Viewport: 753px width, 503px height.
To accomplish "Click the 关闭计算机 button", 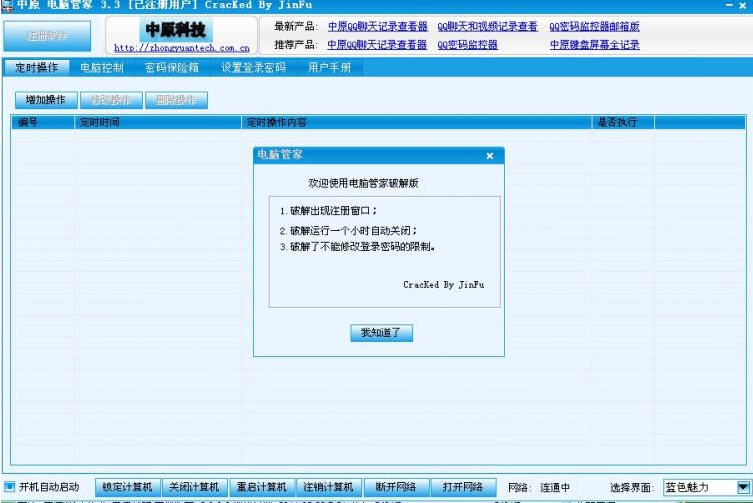I will coord(194,487).
